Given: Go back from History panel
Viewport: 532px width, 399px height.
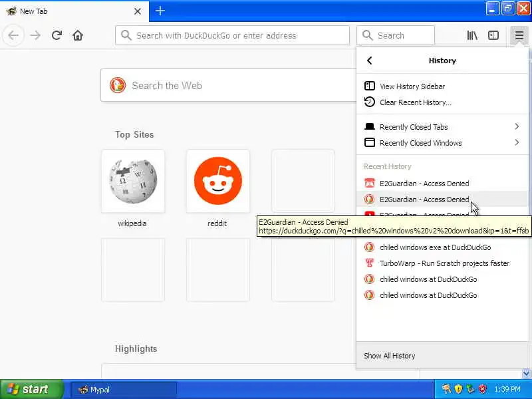Looking at the screenshot, I should 370,61.
